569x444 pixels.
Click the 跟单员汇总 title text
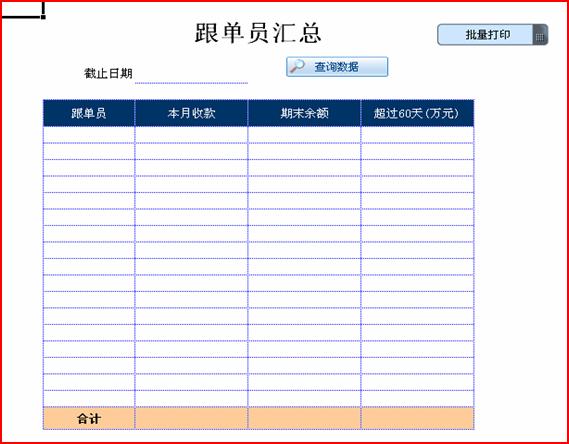tap(258, 33)
